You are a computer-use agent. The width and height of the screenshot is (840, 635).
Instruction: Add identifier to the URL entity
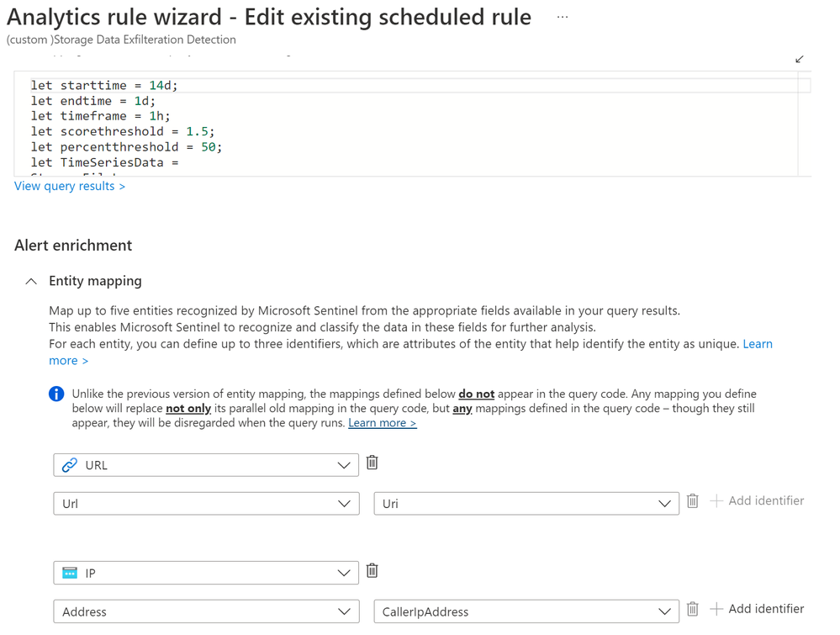click(x=757, y=500)
